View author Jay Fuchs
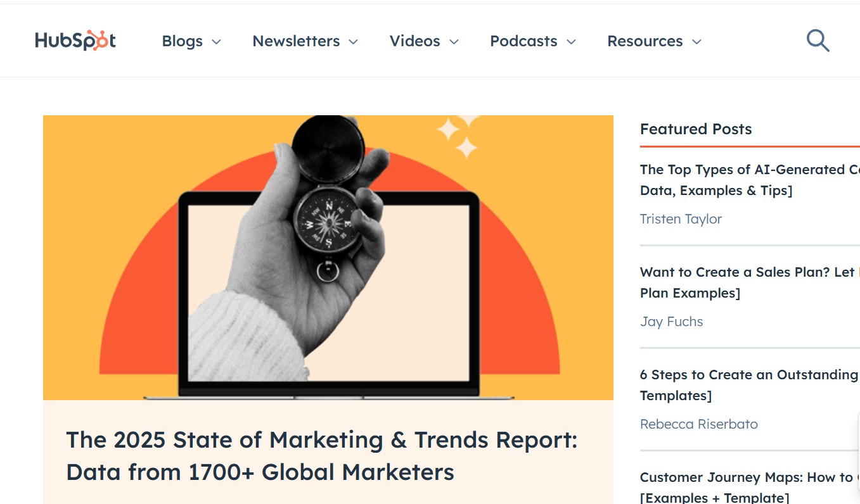 point(671,322)
